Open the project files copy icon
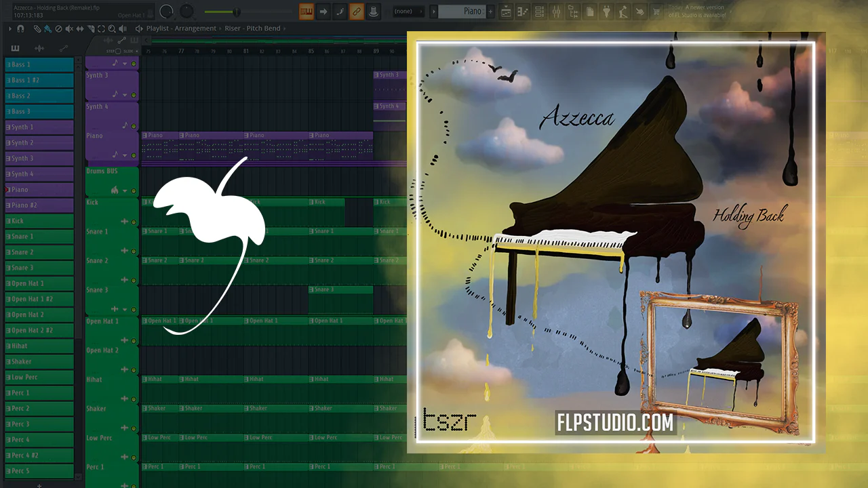This screenshot has width=868, height=488. click(590, 12)
